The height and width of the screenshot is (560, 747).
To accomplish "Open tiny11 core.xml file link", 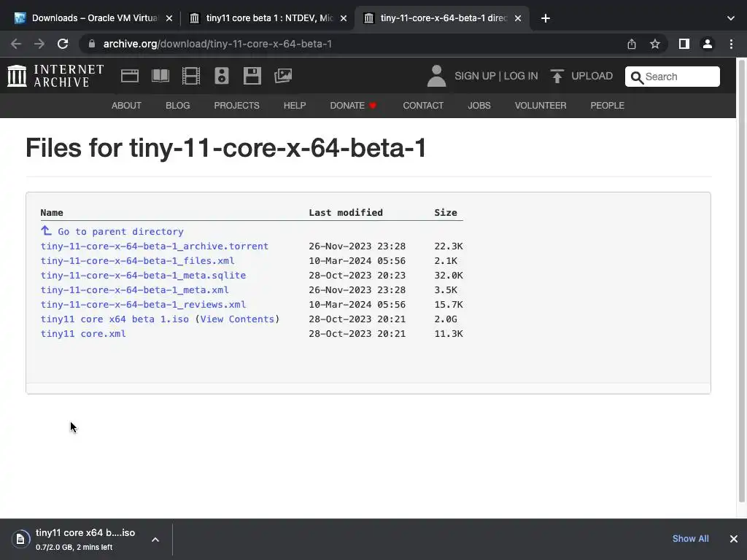I will click(83, 334).
